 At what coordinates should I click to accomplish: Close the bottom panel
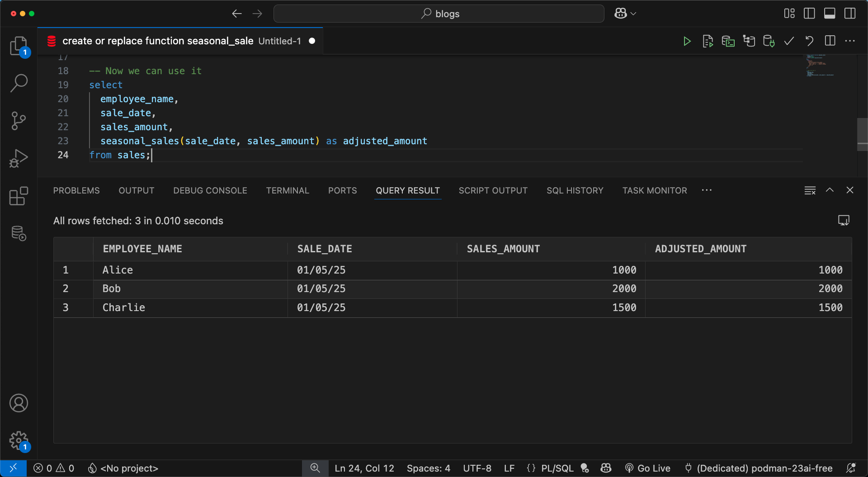(850, 190)
